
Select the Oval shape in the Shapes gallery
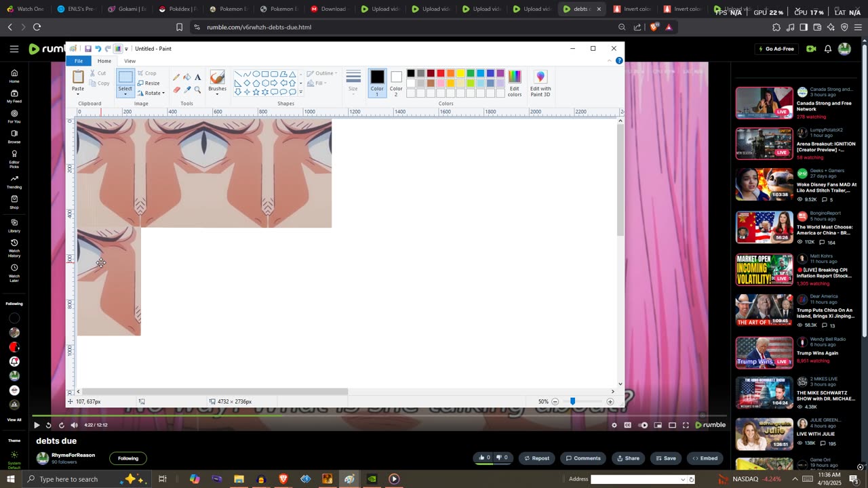[x=256, y=74]
